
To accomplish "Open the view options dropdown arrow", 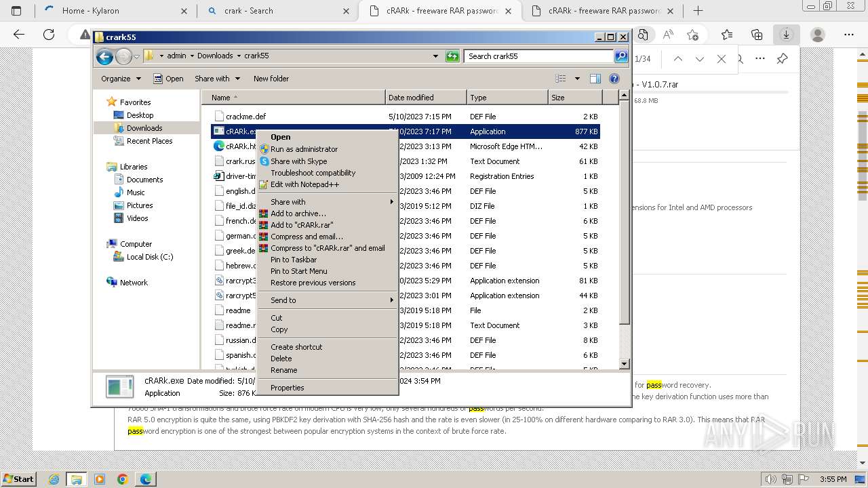I will tap(577, 79).
